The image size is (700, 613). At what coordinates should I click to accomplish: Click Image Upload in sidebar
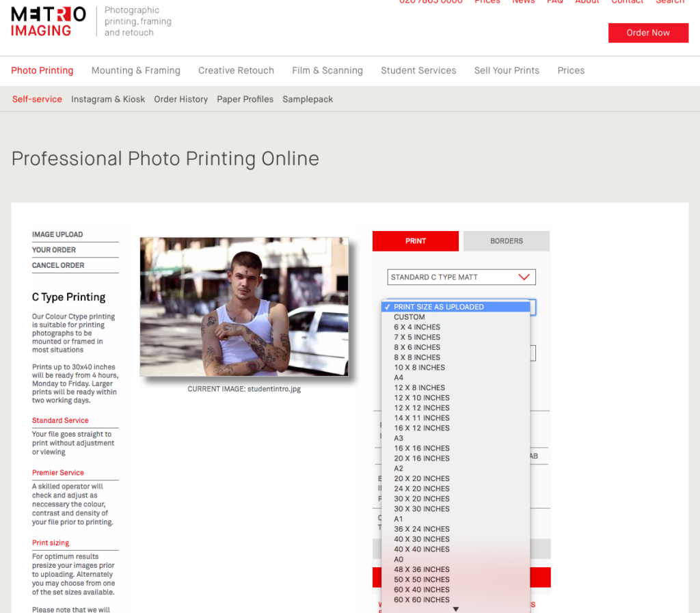pyautogui.click(x=57, y=234)
